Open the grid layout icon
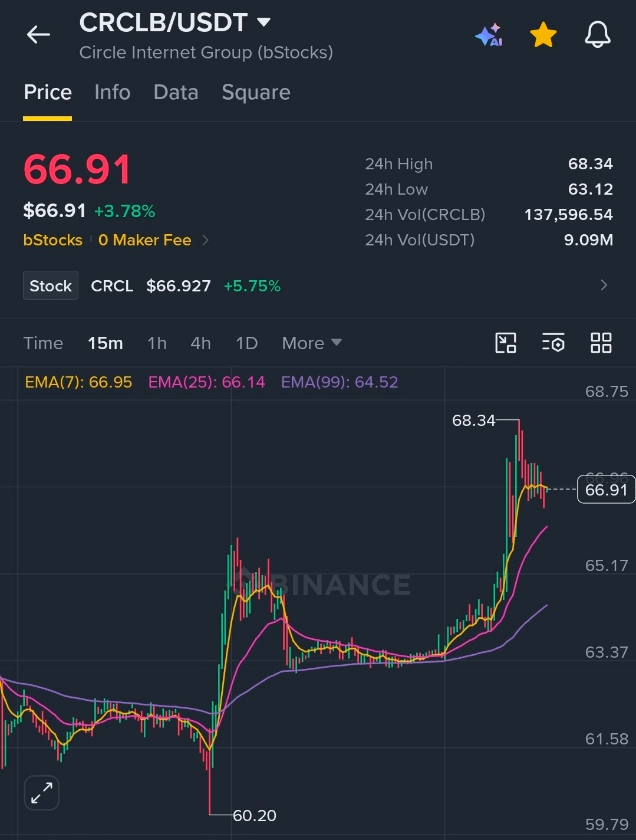The image size is (636, 840). tap(601, 343)
